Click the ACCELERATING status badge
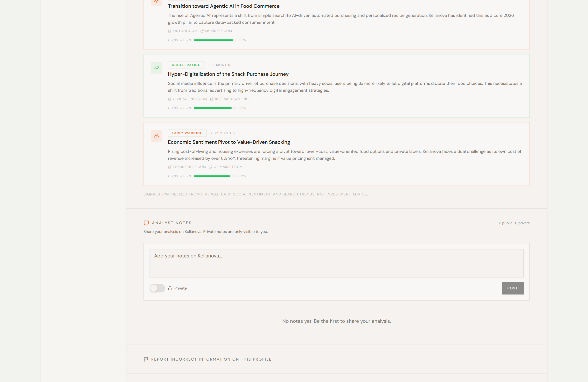Screen dimensions: 588x382 186,65
